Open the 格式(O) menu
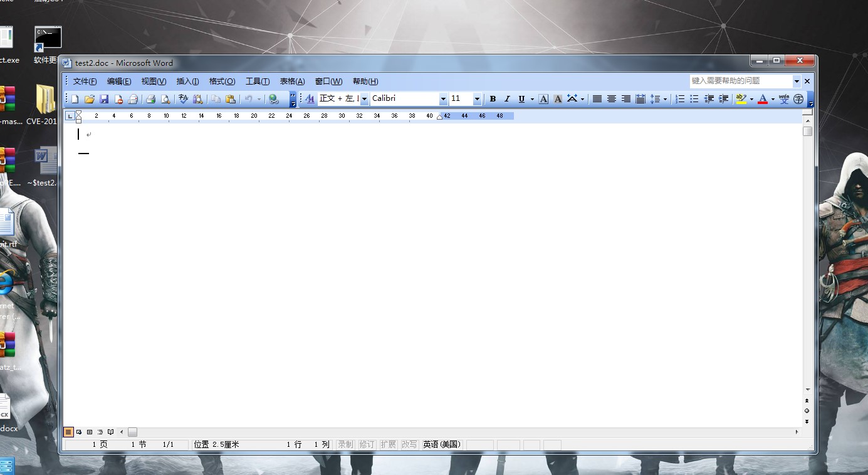 [222, 81]
